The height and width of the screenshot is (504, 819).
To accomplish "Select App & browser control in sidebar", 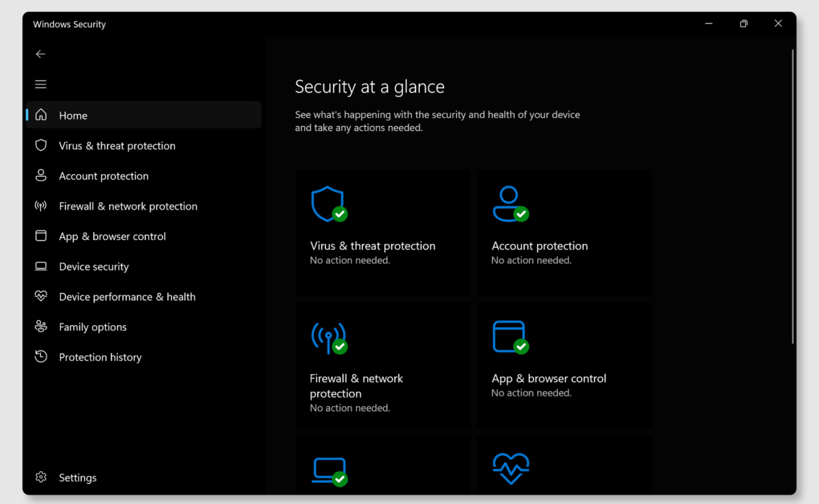I will tap(144, 236).
